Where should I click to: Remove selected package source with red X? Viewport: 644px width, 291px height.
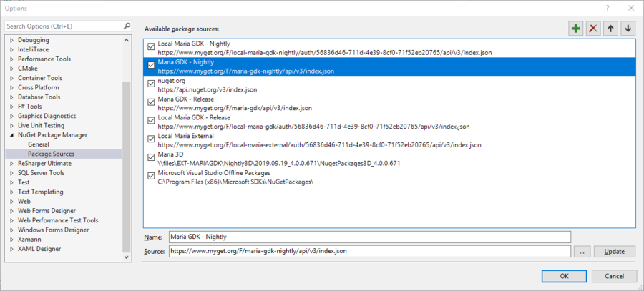pos(593,29)
